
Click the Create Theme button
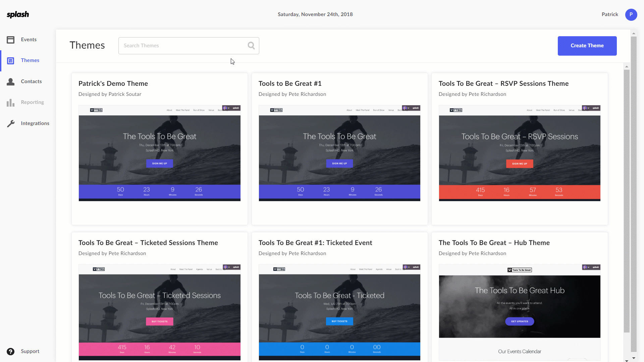point(587,46)
